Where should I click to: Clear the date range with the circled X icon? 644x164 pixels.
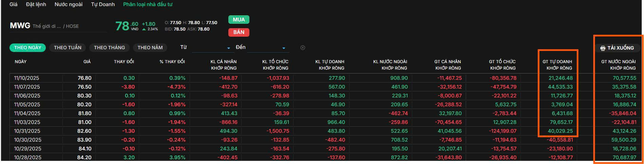pyautogui.click(x=303, y=48)
